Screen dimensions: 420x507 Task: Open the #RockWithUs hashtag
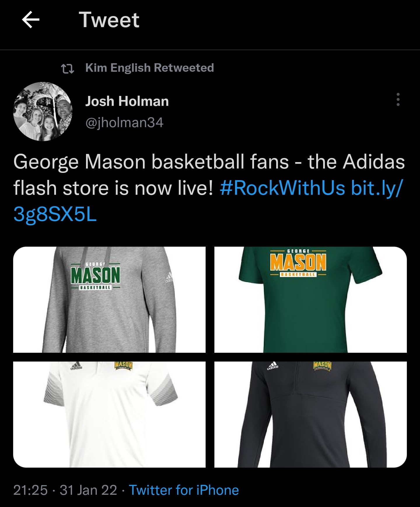[x=282, y=188]
